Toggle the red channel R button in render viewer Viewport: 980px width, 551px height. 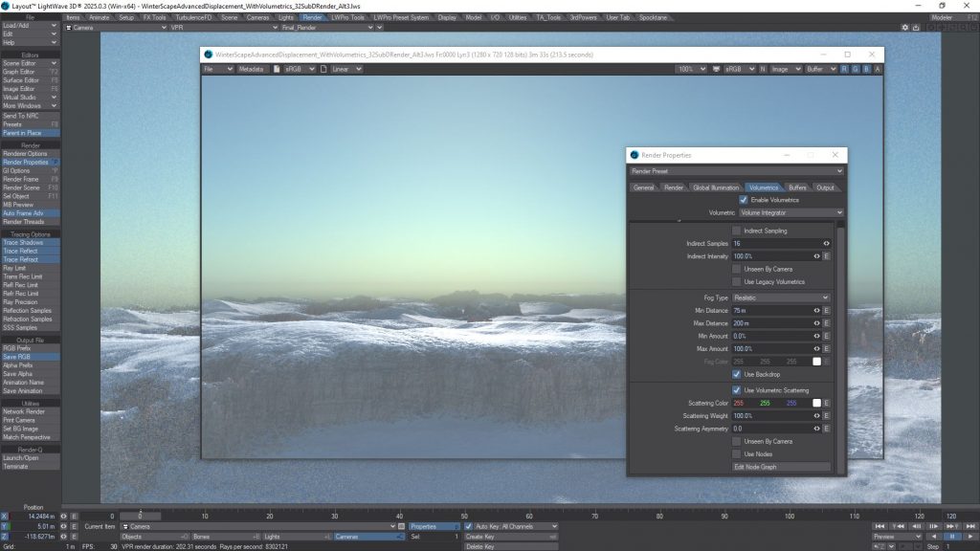click(x=845, y=69)
